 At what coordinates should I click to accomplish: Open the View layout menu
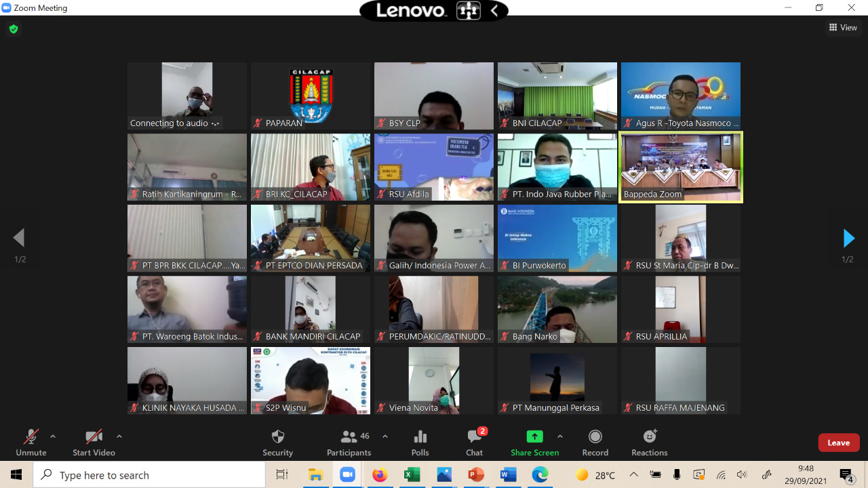(x=843, y=28)
